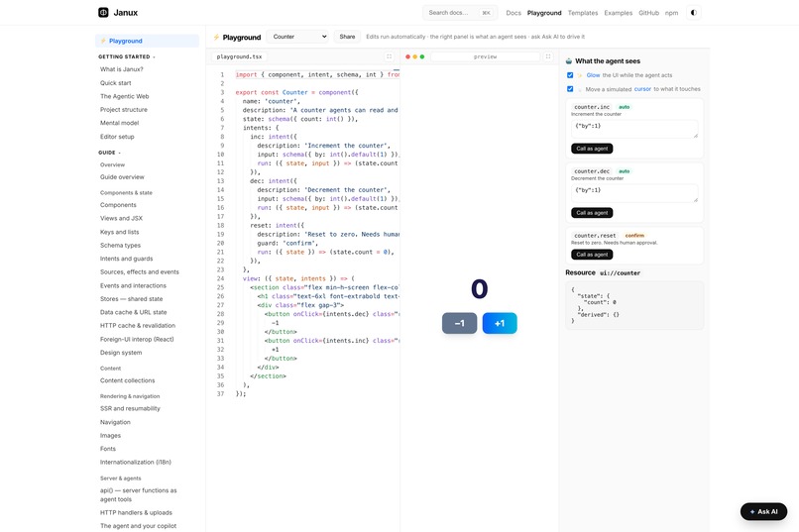Toggle the dark mode theme icon

pyautogui.click(x=694, y=13)
